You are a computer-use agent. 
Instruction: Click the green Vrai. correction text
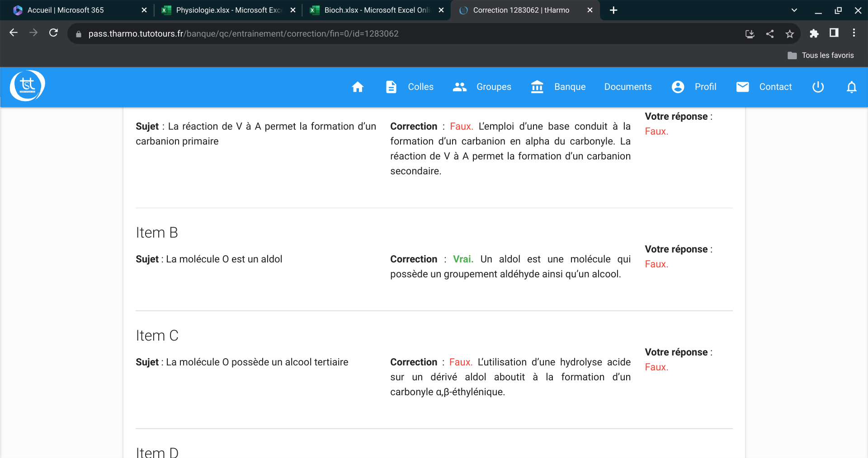tap(463, 259)
